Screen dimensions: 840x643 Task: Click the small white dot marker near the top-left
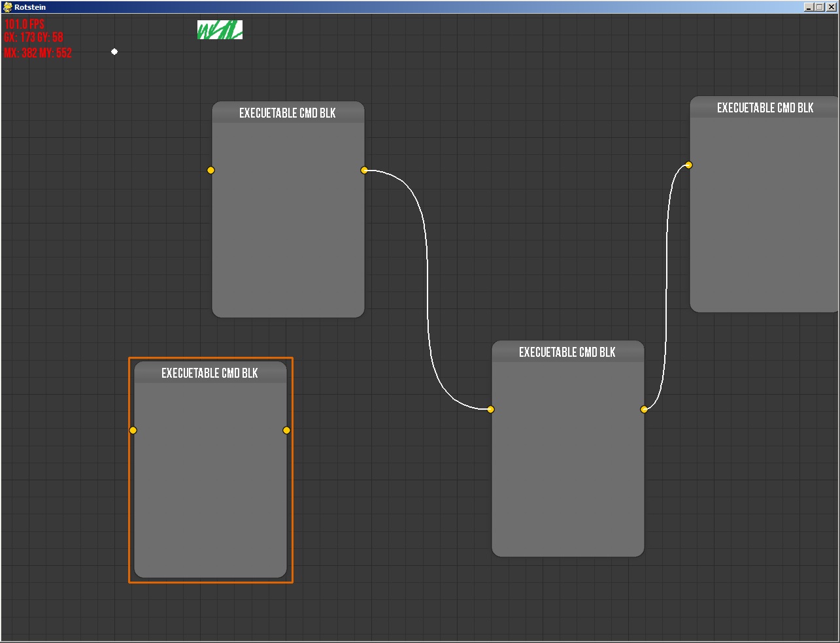(x=114, y=52)
